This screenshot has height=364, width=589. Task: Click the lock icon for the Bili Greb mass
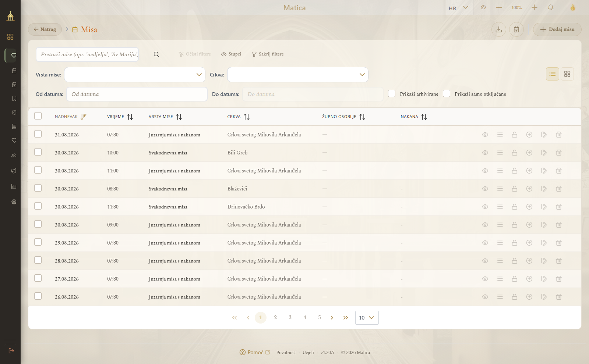(x=514, y=153)
